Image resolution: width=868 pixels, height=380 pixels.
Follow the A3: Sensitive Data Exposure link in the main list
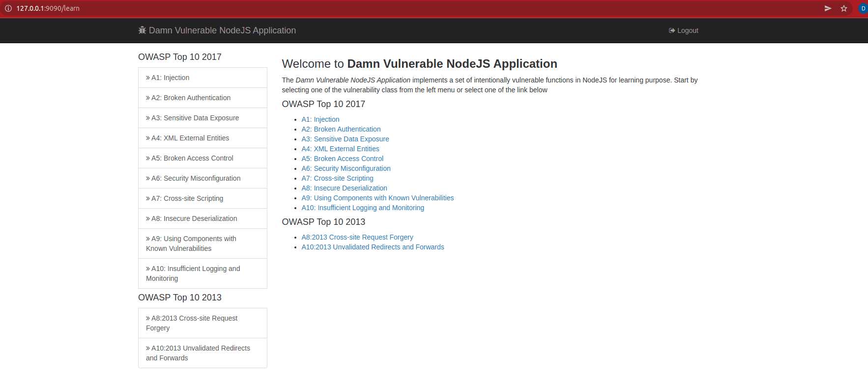pyautogui.click(x=345, y=139)
